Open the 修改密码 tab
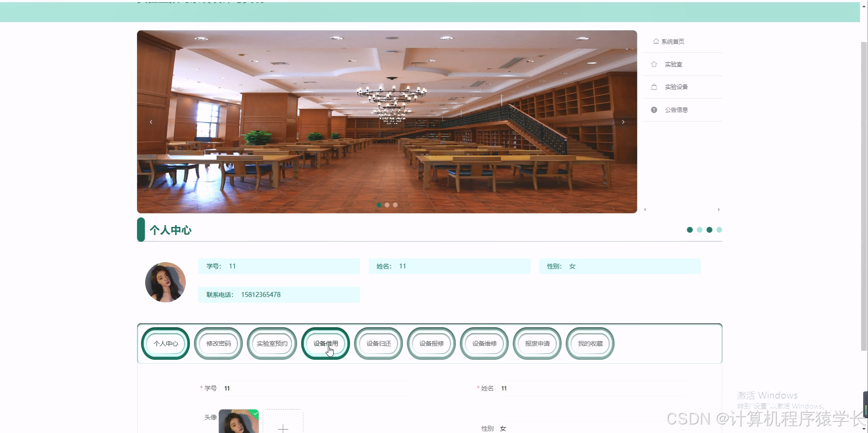Screen dimensions: 868x433 [x=218, y=344]
